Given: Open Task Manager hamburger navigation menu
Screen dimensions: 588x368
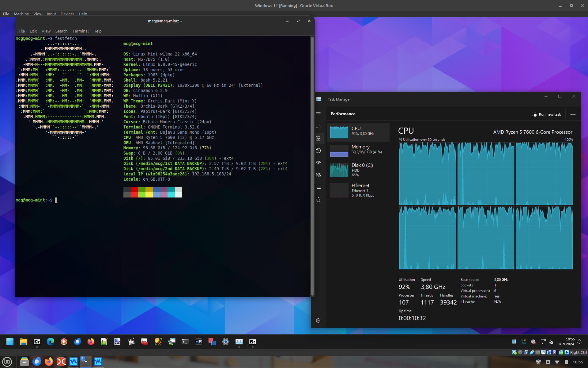Looking at the screenshot, I should [x=318, y=114].
